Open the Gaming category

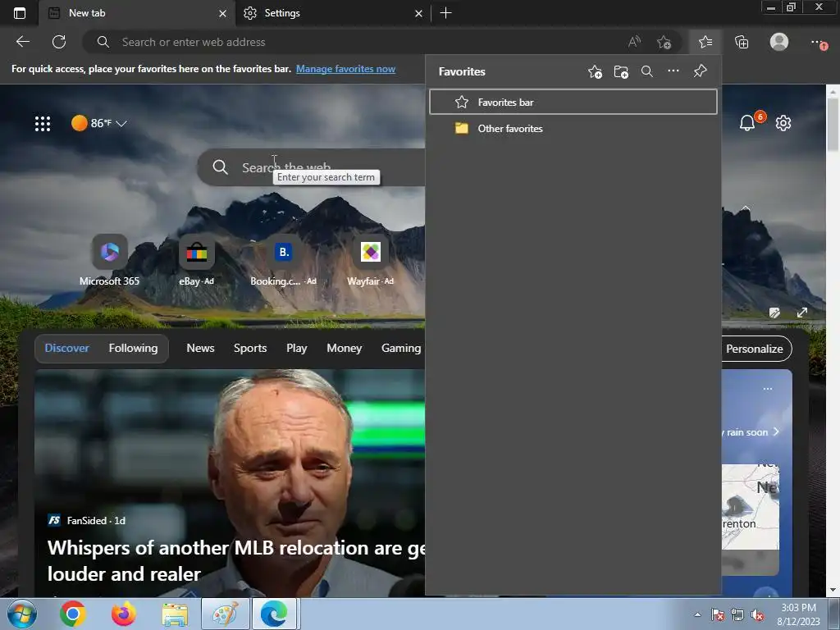point(401,348)
